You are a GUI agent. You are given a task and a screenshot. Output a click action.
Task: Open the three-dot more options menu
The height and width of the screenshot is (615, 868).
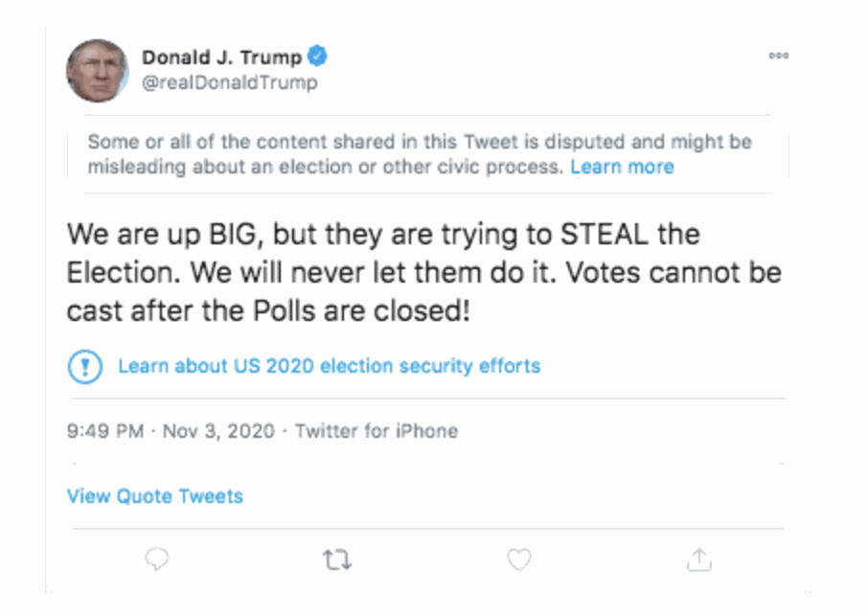tap(778, 56)
